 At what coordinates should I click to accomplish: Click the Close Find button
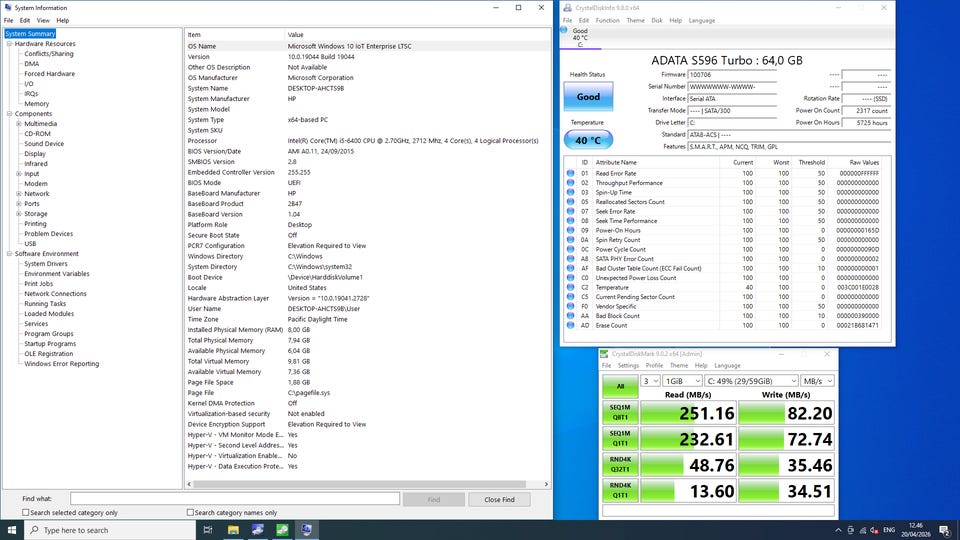[499, 499]
